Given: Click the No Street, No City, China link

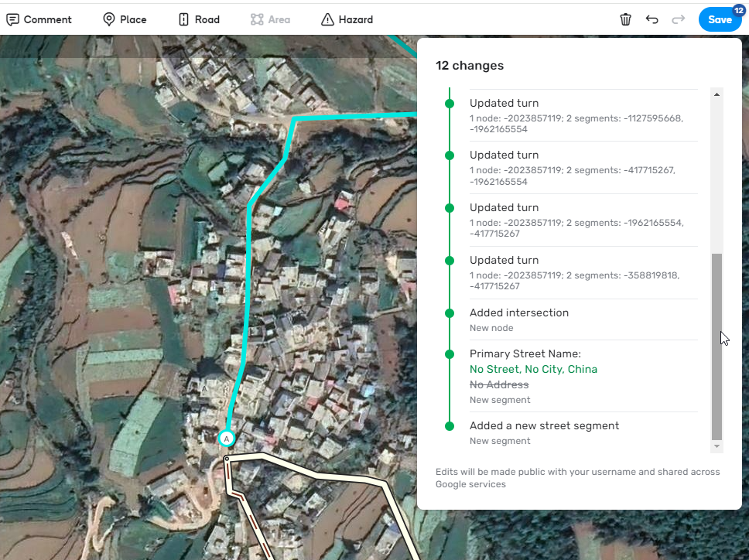Looking at the screenshot, I should click(533, 369).
